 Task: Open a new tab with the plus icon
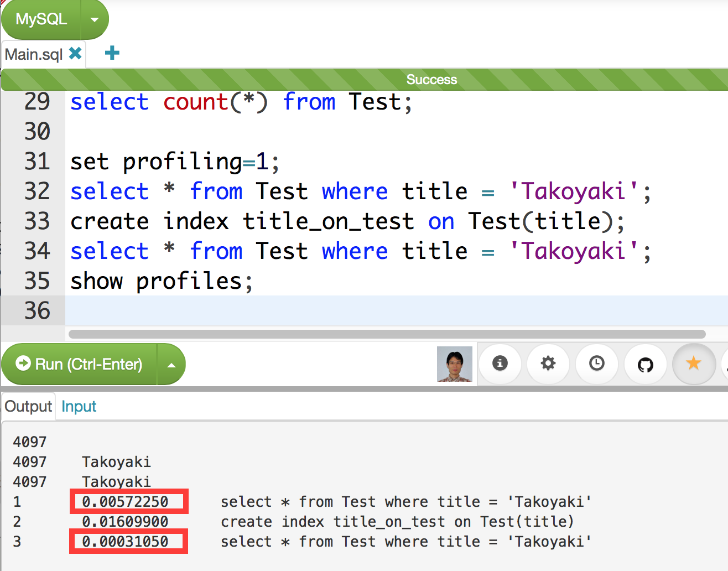[111, 53]
